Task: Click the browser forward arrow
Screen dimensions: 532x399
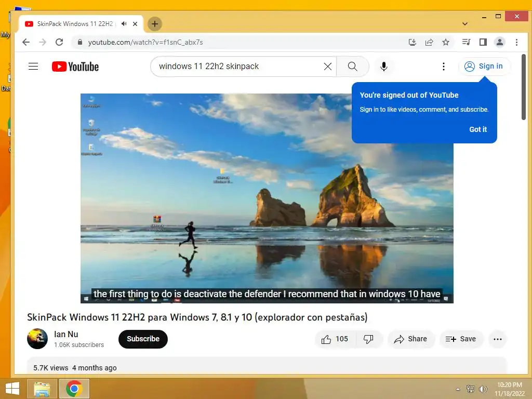Action: tap(43, 42)
